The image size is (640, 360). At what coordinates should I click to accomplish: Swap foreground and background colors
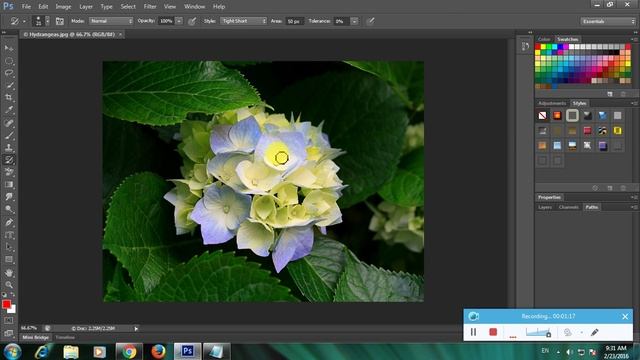point(13,294)
